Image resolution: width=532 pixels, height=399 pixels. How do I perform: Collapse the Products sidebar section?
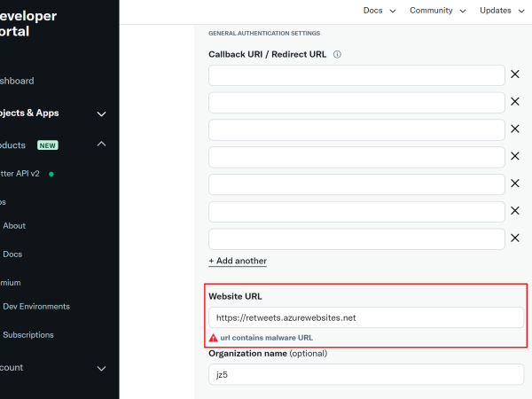(x=101, y=145)
